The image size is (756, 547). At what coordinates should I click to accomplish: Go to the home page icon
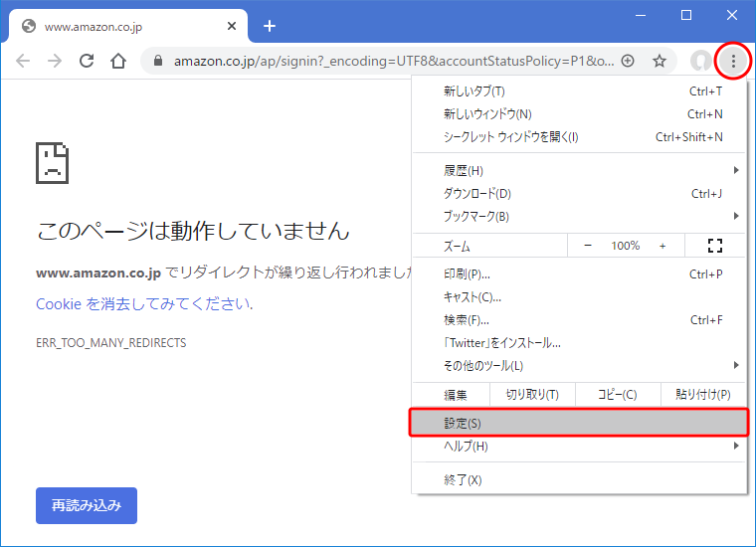pos(118,61)
